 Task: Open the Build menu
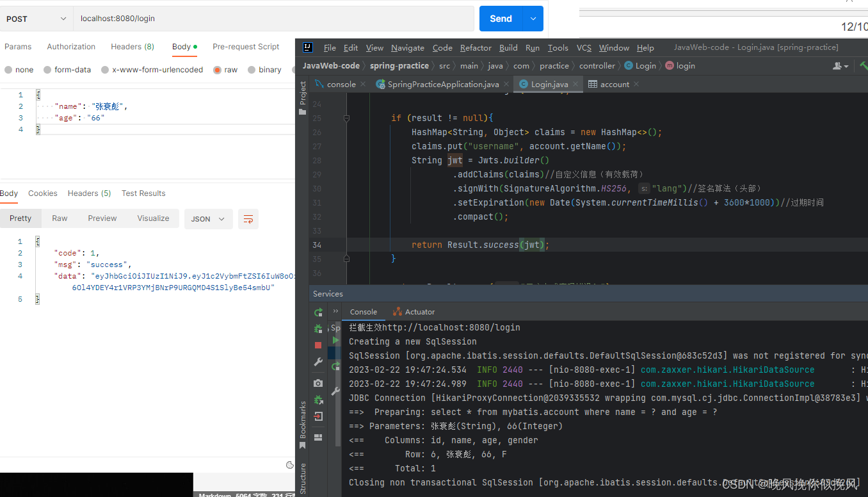[508, 47]
